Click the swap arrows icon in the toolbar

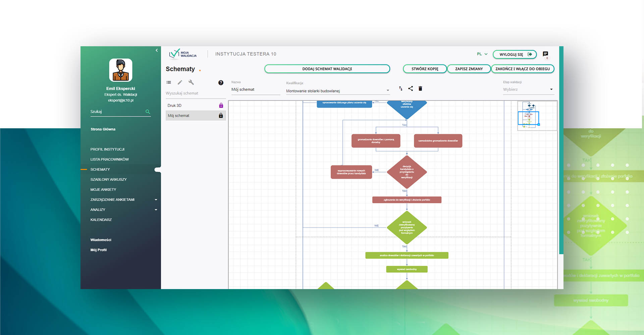[400, 88]
